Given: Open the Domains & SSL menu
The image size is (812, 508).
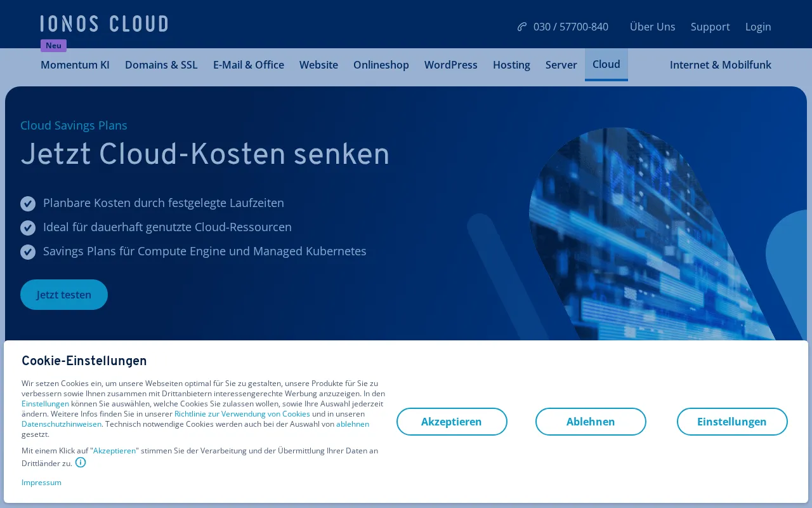Looking at the screenshot, I should coord(161,65).
